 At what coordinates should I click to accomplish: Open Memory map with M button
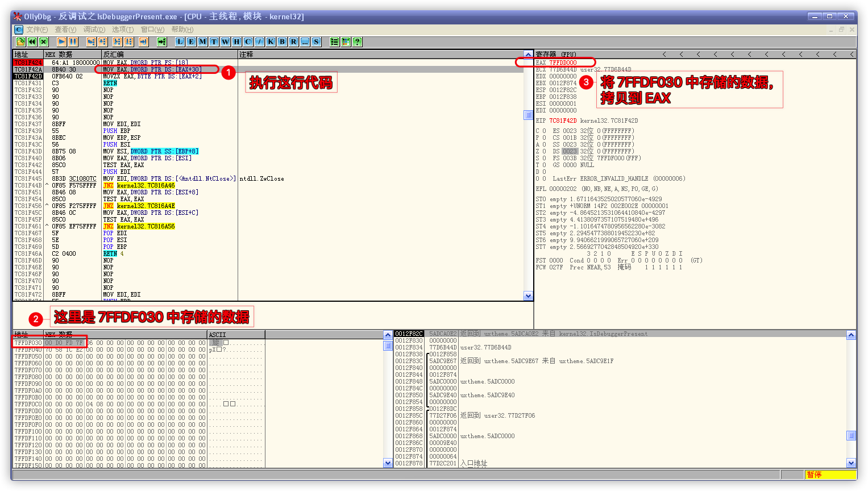[x=202, y=41]
